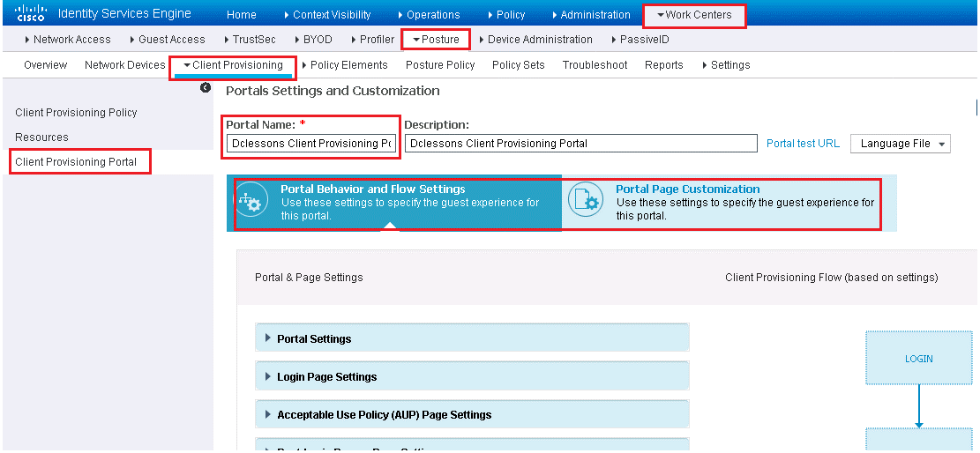Select Client Provisioning Portal in sidebar
This screenshot has width=980, height=453.
[76, 162]
